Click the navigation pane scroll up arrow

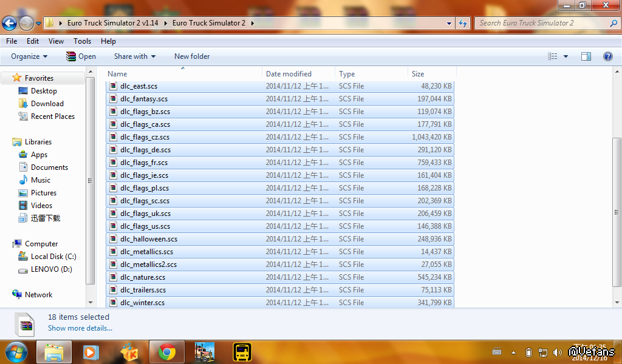pyautogui.click(x=91, y=72)
